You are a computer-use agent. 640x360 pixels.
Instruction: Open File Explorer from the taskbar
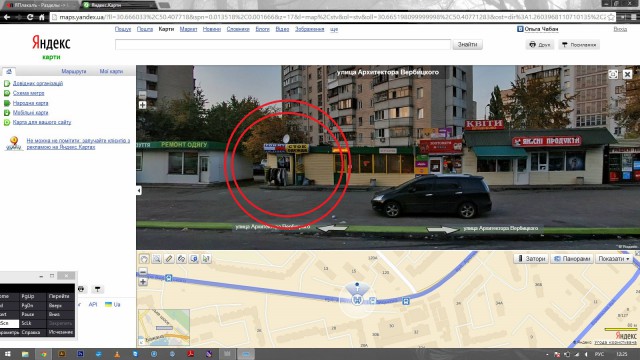(x=25, y=354)
